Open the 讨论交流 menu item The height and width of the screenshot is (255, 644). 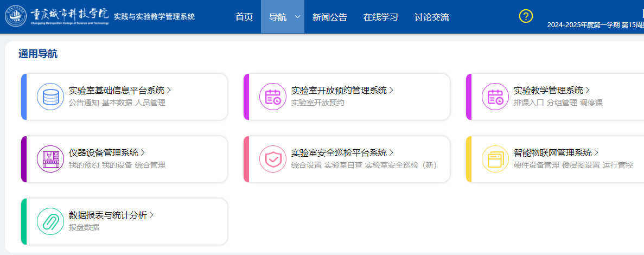432,17
